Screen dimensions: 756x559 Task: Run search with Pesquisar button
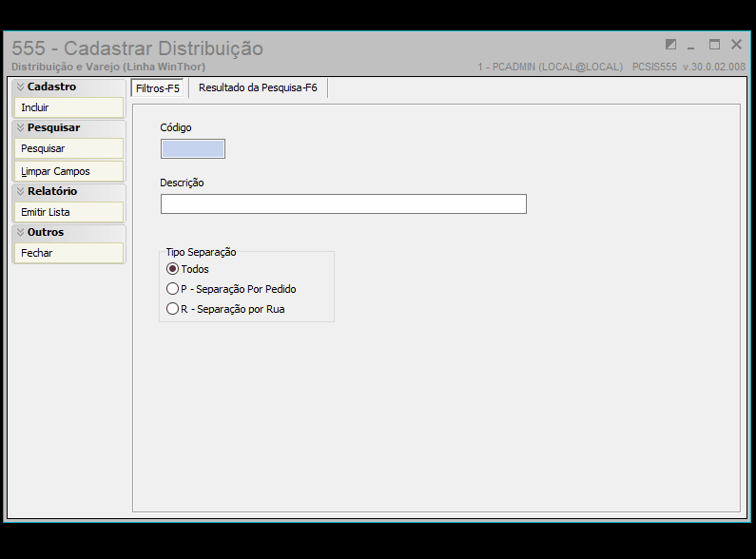pos(69,148)
